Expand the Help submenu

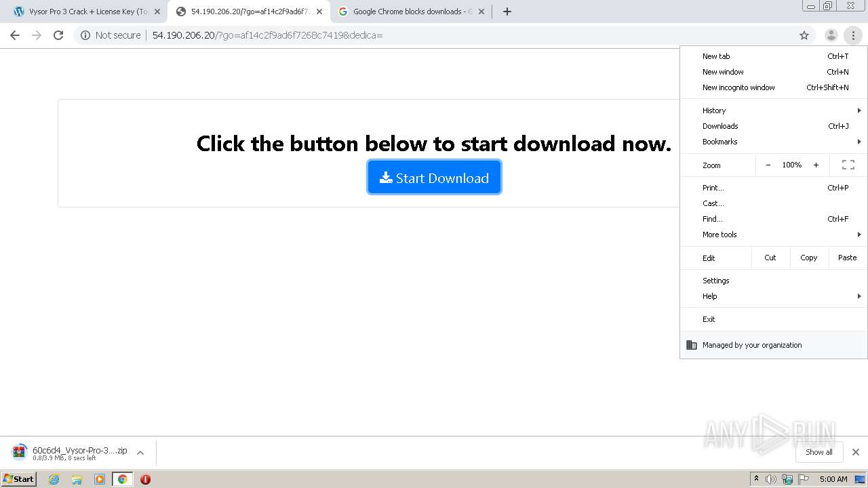pos(774,296)
